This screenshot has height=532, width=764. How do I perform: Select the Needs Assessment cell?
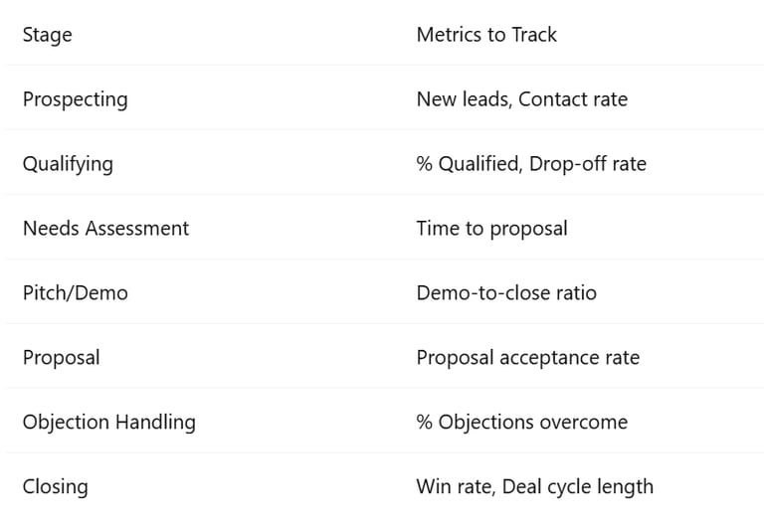105,228
